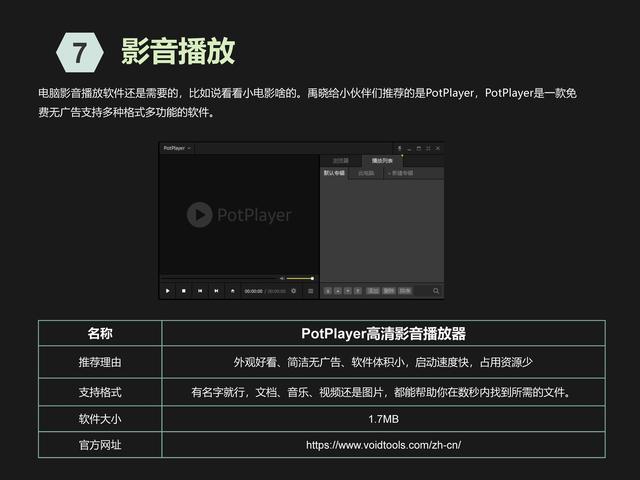Switch to the 浏览器 tab
The width and height of the screenshot is (640, 480).
(340, 161)
